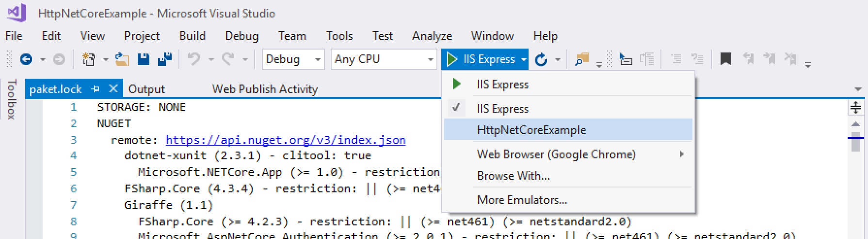Open the Edit menu
868x239 pixels.
[x=51, y=36]
